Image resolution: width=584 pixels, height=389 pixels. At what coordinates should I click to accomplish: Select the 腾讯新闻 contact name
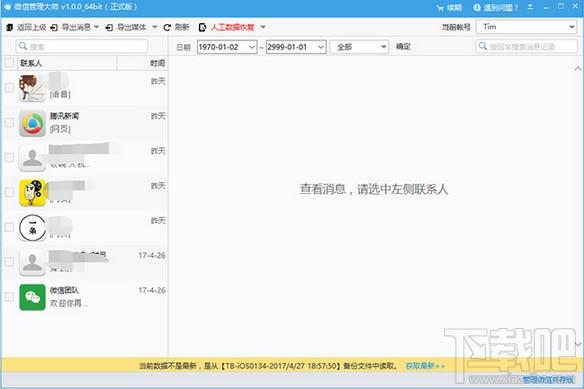(x=64, y=116)
